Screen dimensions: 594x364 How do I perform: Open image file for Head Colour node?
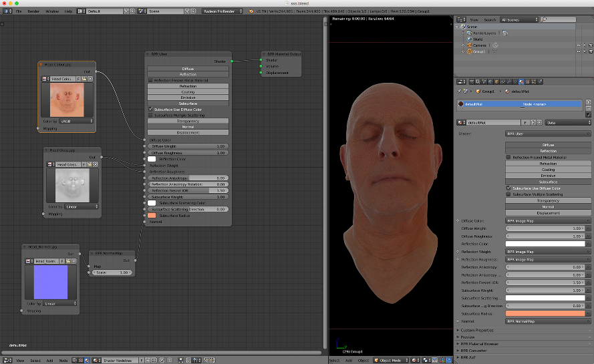pos(84,79)
